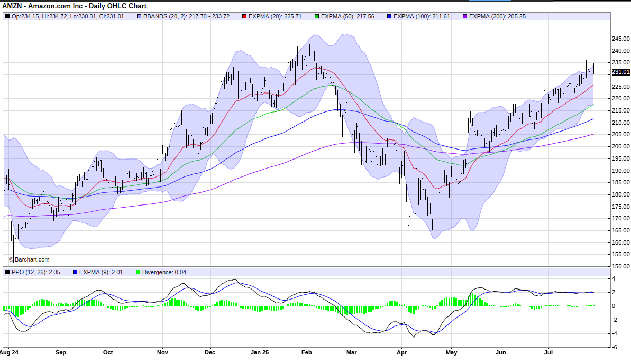Click the PPO axis label -6
This screenshot has height=364, width=631.
point(615,347)
